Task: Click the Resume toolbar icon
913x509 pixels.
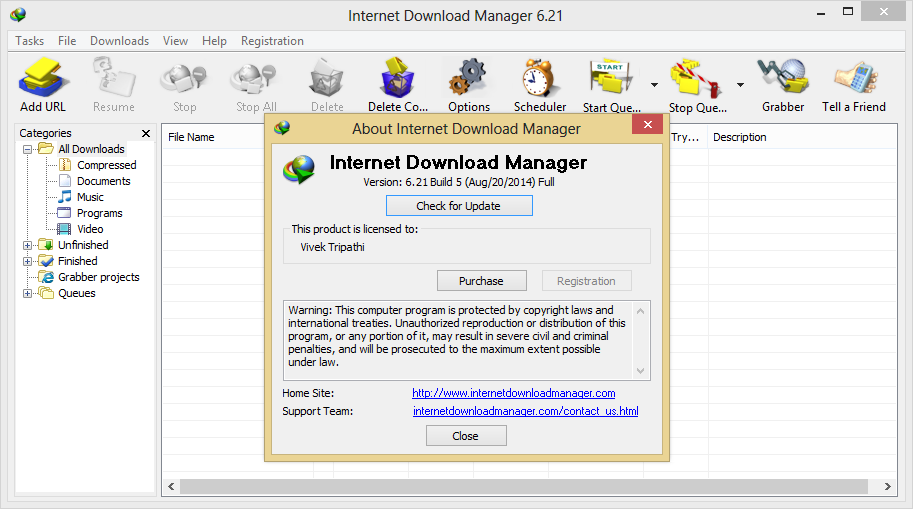Action: click(x=114, y=77)
